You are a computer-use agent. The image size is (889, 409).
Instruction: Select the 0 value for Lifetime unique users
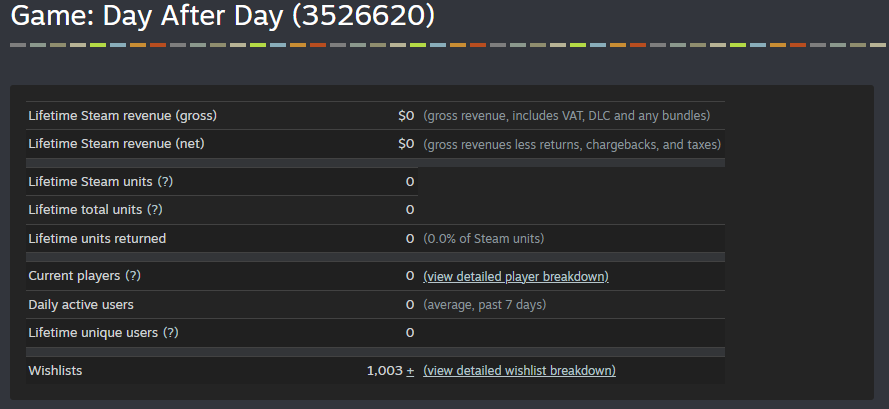pos(410,333)
